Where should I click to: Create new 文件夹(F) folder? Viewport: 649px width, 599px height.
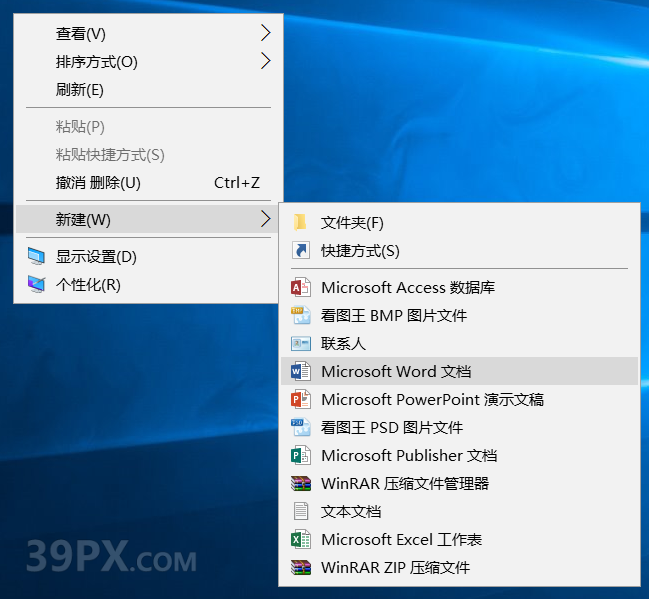point(459,223)
